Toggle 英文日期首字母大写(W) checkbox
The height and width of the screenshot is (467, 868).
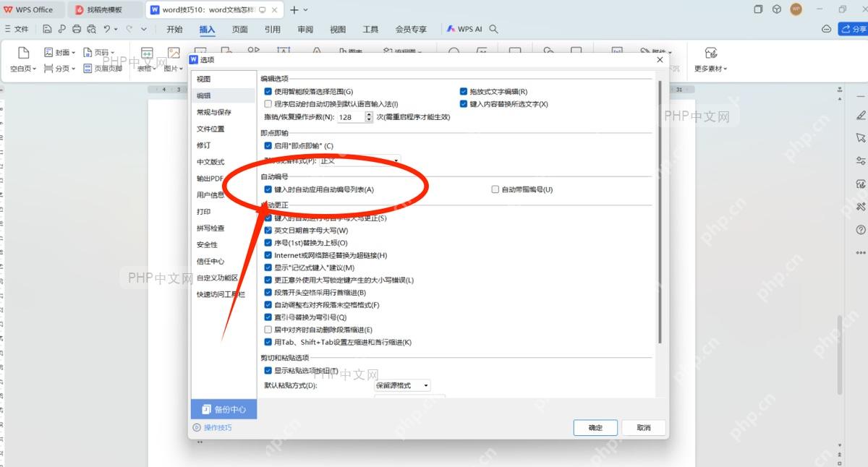tap(268, 231)
